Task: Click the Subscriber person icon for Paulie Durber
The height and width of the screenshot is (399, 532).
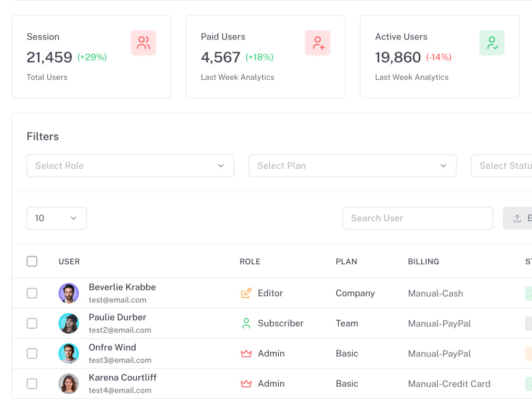Action: pyautogui.click(x=246, y=323)
